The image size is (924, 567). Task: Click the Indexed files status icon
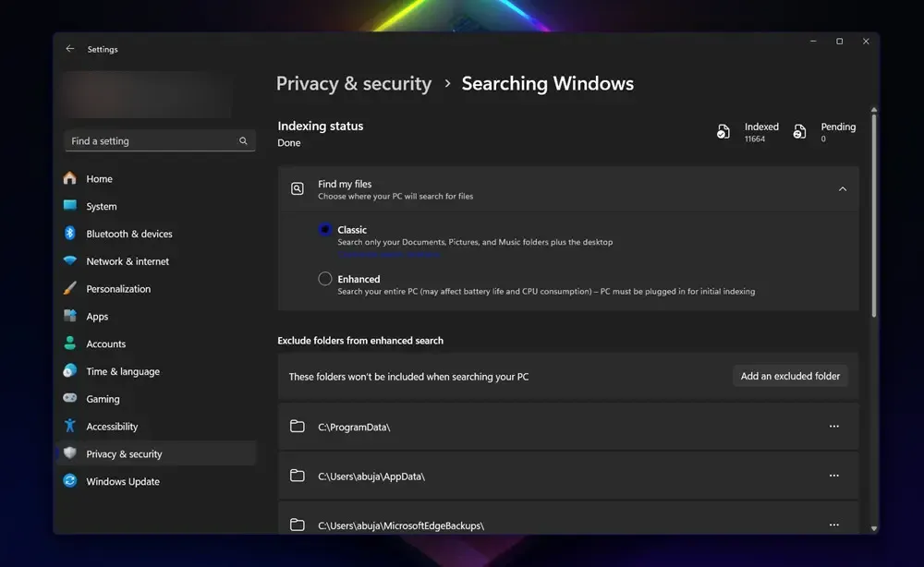[x=723, y=132]
